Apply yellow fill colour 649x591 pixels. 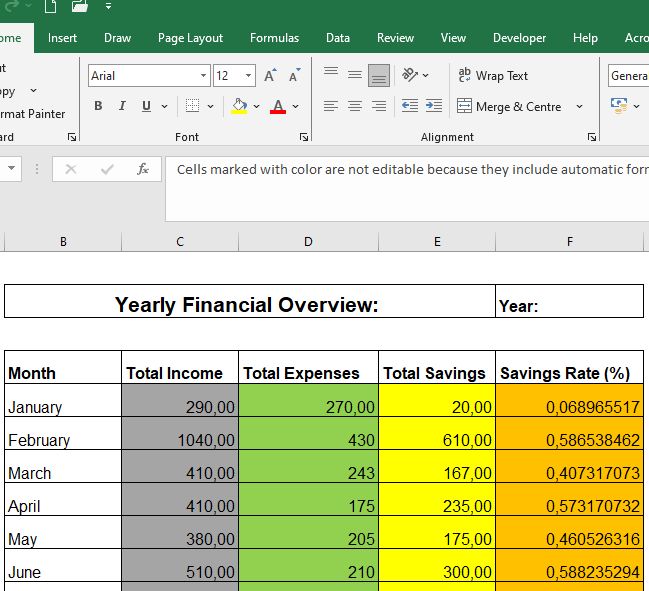239,106
